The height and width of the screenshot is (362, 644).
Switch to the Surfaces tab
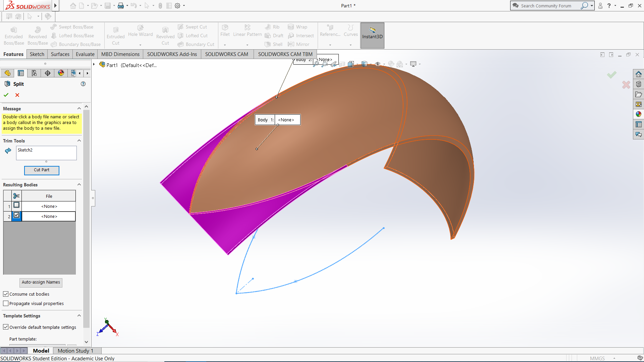pos(60,54)
